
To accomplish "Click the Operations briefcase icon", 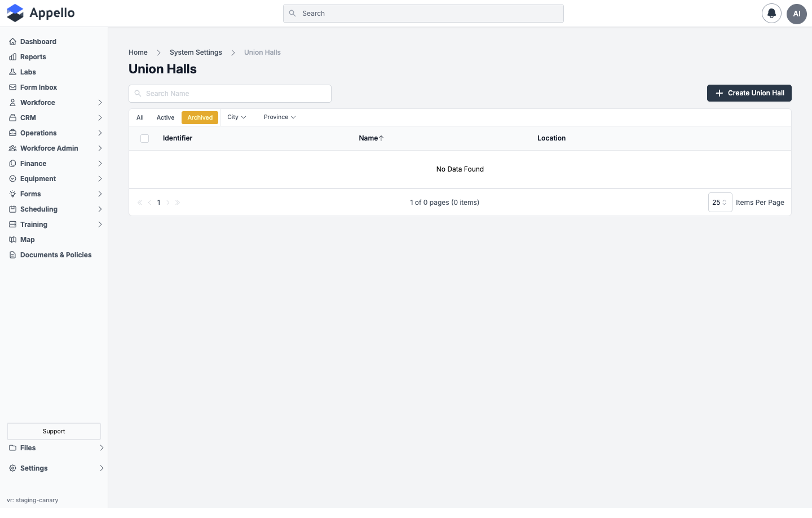I will [12, 133].
